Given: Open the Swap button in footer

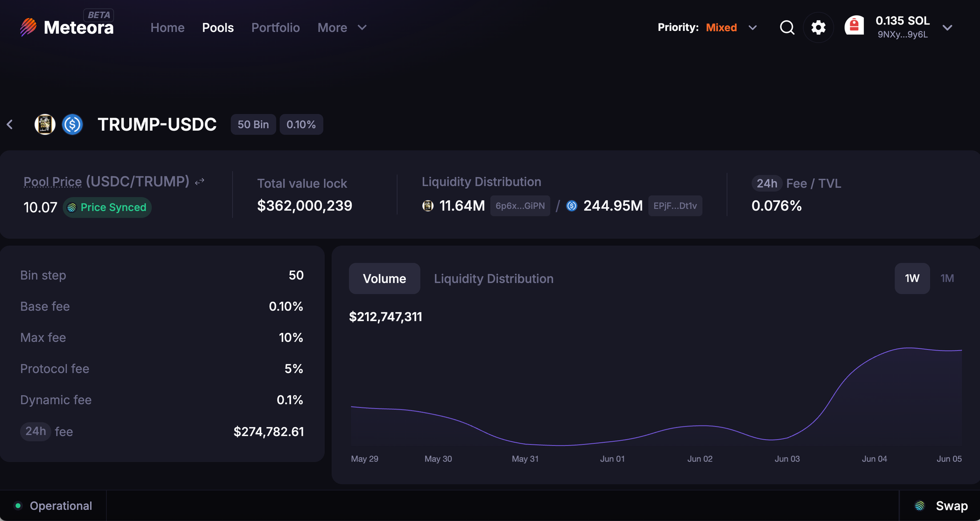Looking at the screenshot, I should pos(941,506).
